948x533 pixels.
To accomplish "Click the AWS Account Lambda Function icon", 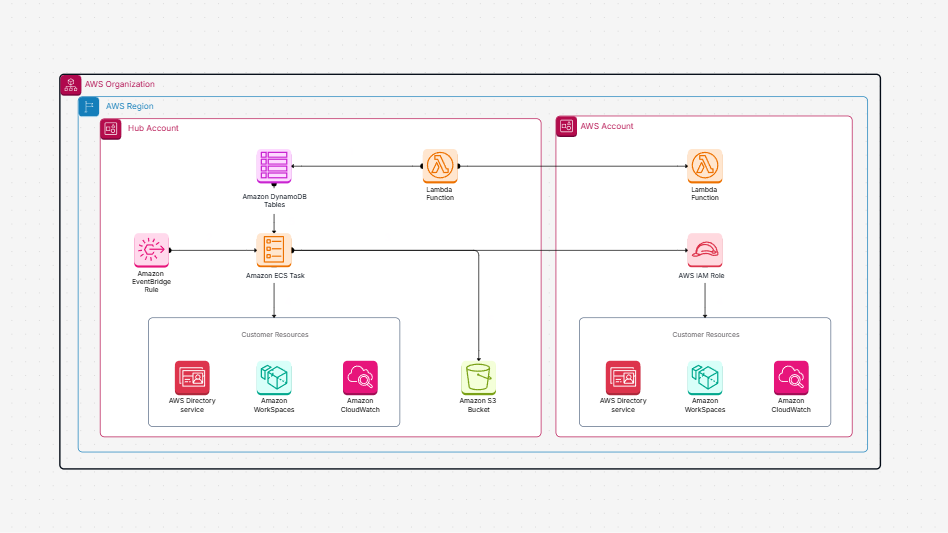I will pos(705,166).
